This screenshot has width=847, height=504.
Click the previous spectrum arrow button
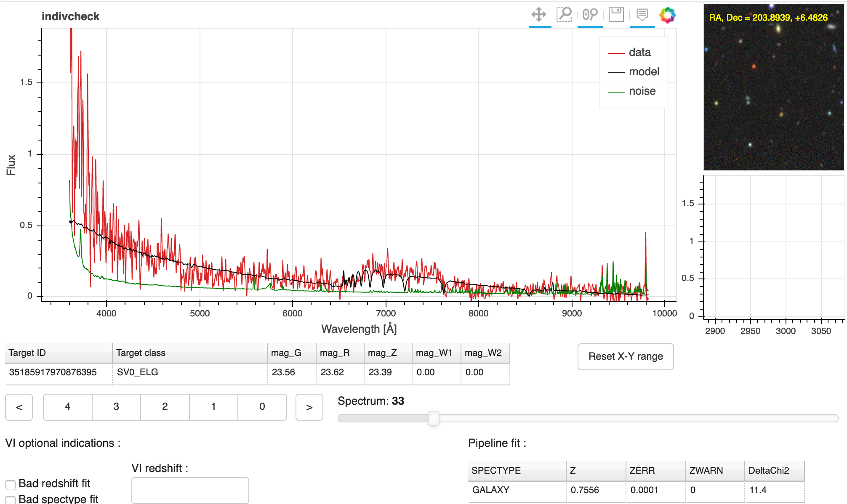(19, 407)
